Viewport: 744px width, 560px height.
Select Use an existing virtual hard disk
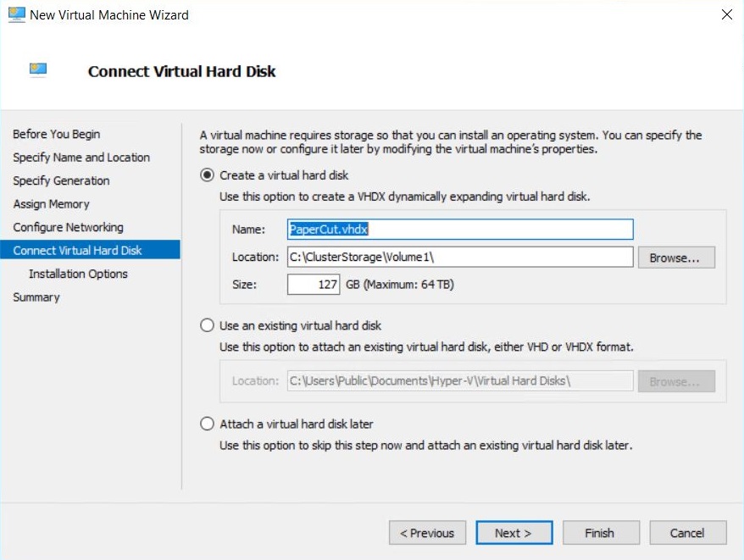(207, 325)
